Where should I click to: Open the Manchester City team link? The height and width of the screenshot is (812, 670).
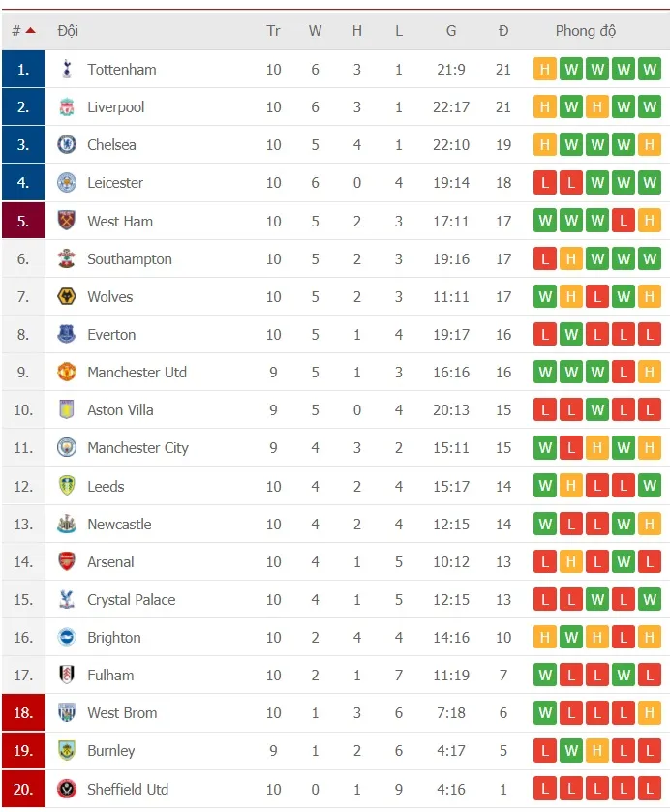coord(137,448)
